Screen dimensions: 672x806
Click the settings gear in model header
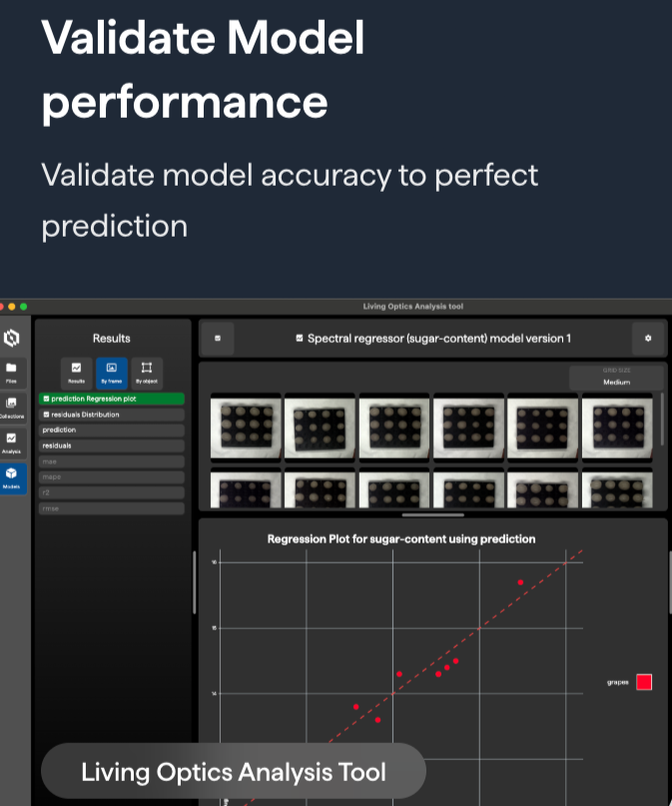tap(647, 339)
